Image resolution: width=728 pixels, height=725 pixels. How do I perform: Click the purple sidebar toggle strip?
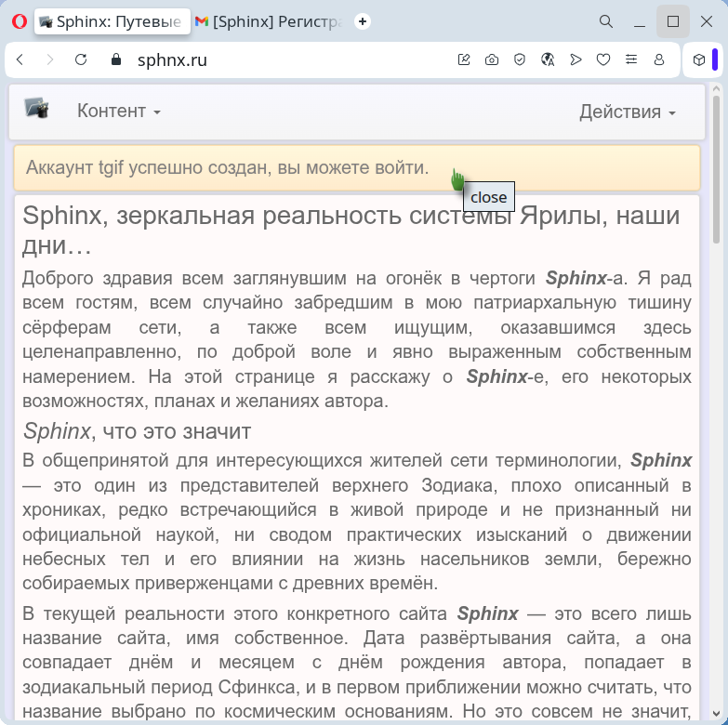click(x=715, y=59)
